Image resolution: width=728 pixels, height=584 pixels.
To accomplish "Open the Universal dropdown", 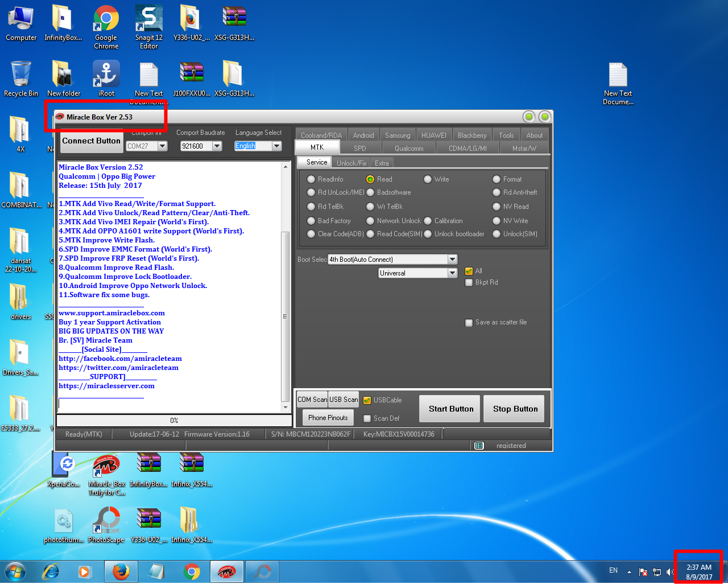I will 452,273.
